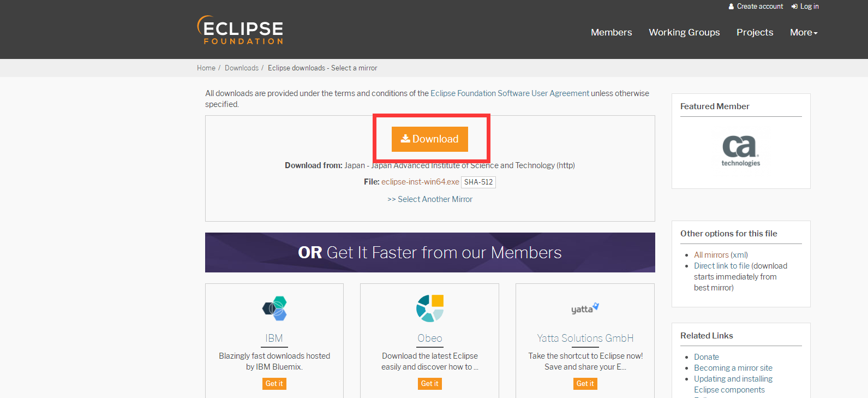868x398 pixels.
Task: Go to Home breadcrumb
Action: coord(206,68)
